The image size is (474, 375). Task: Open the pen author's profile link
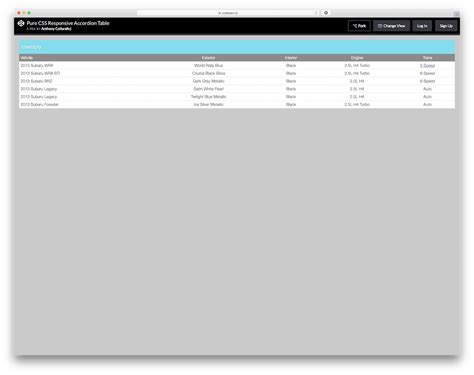point(56,29)
